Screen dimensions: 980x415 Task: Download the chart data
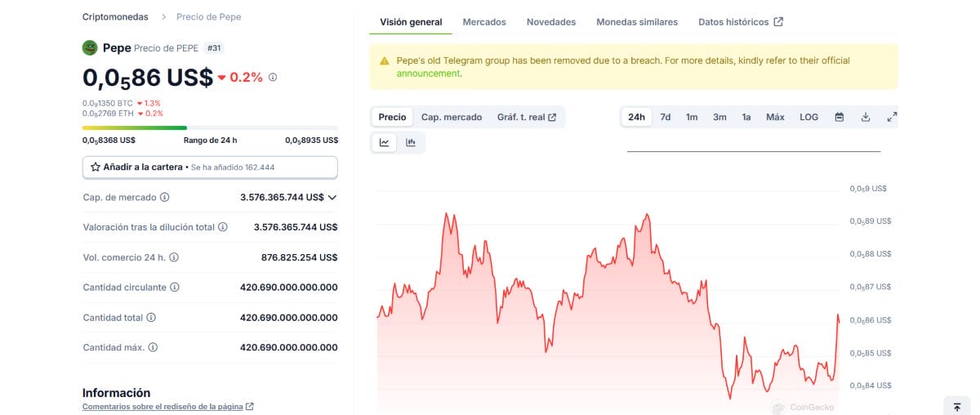[x=866, y=117]
